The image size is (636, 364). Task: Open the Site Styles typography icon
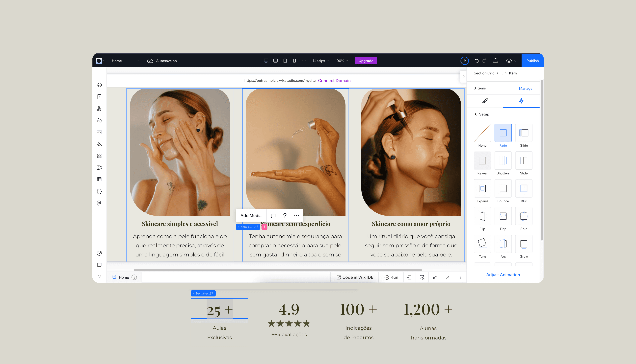(x=99, y=120)
